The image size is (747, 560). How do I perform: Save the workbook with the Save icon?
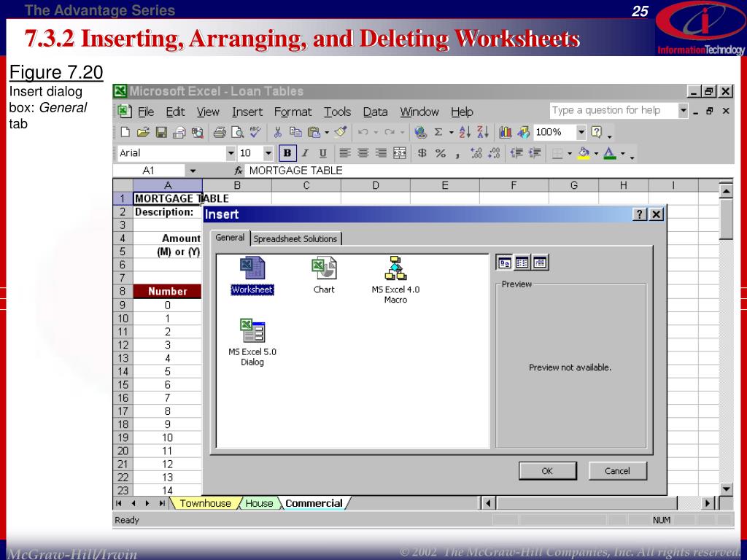coord(161,133)
